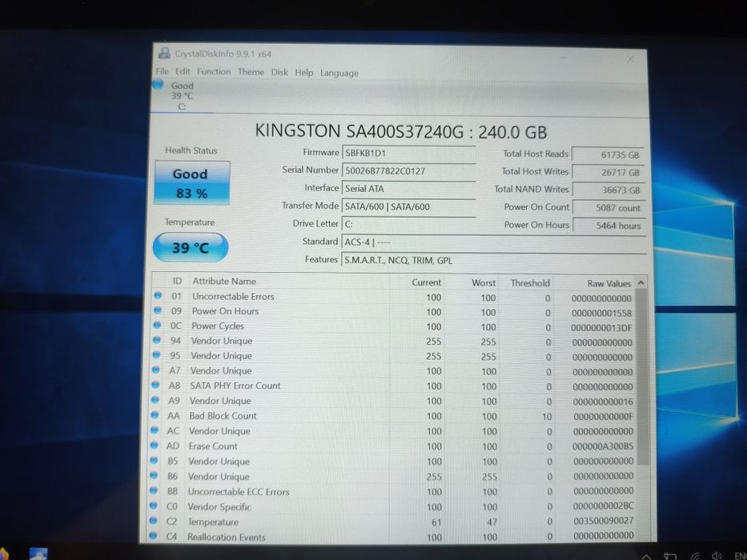
Task: Click the status dot for Reallocation Events row
Action: click(x=152, y=536)
